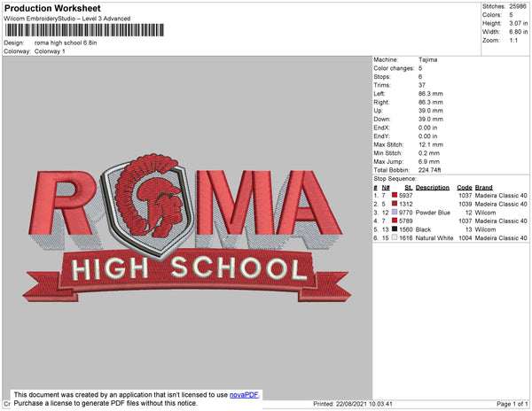Click the Purchase a license notice line
Viewport: 532px width, 411px height.
(106, 403)
